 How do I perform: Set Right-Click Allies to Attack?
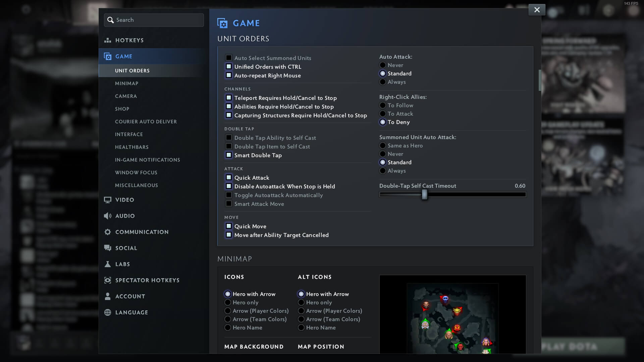[383, 114]
